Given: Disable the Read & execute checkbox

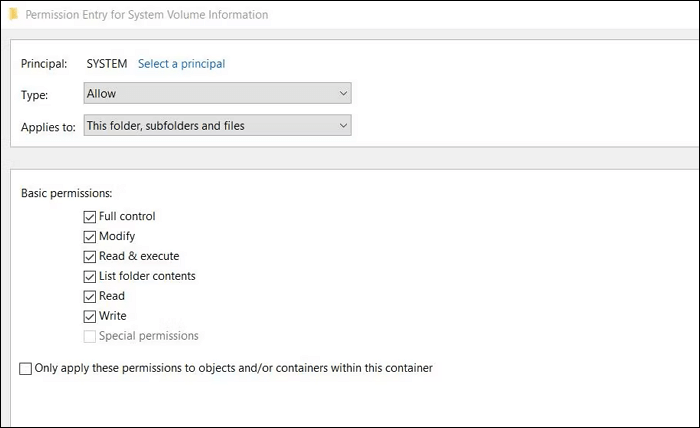Looking at the screenshot, I should coord(90,256).
